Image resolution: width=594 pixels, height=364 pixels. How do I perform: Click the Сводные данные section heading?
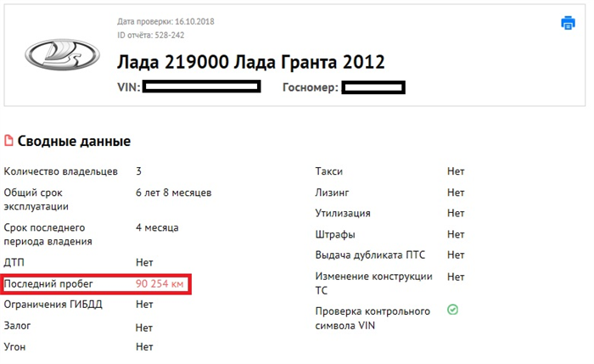tap(74, 141)
